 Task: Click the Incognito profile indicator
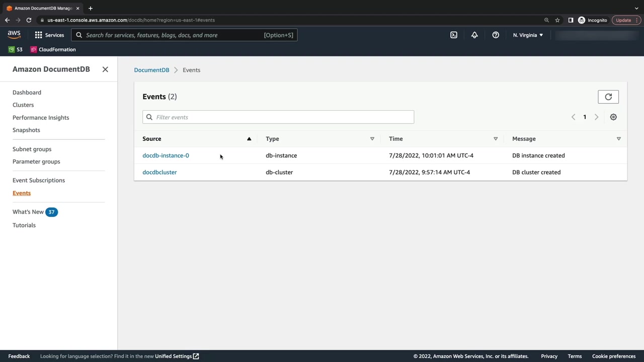pos(593,20)
